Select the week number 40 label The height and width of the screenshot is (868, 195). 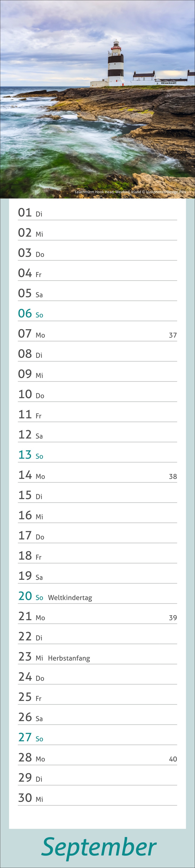tap(173, 759)
